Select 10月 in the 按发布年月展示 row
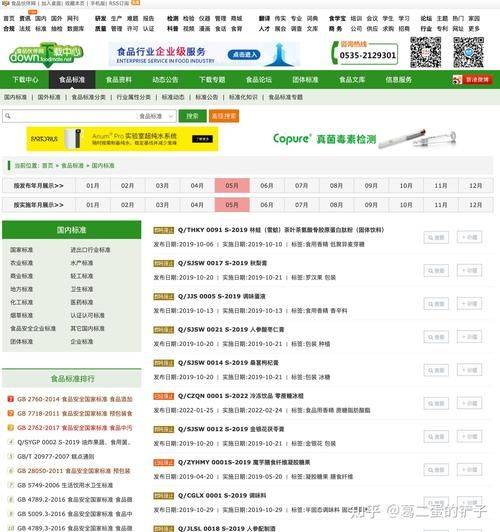Viewport: 500px width, 532px height. 406,186
